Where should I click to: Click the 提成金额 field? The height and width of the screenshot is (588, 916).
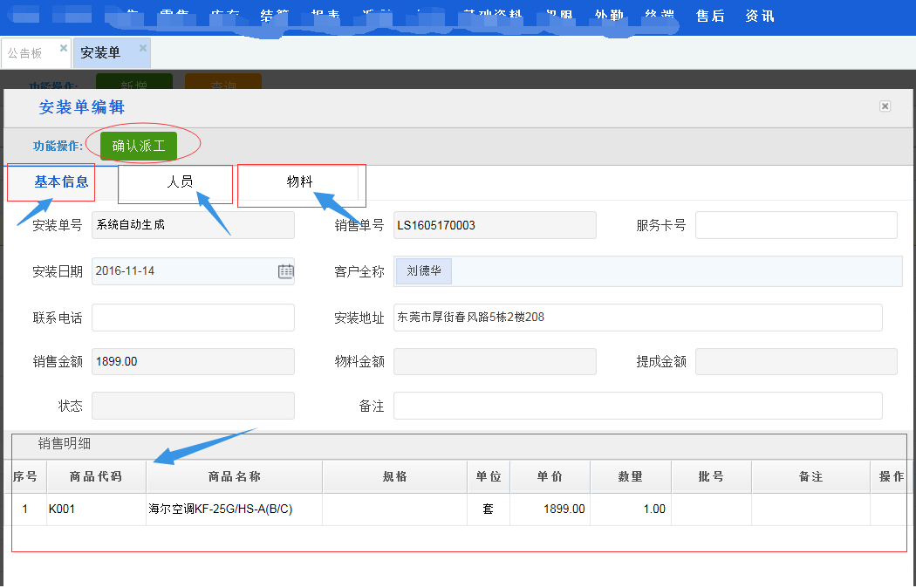pos(796,362)
